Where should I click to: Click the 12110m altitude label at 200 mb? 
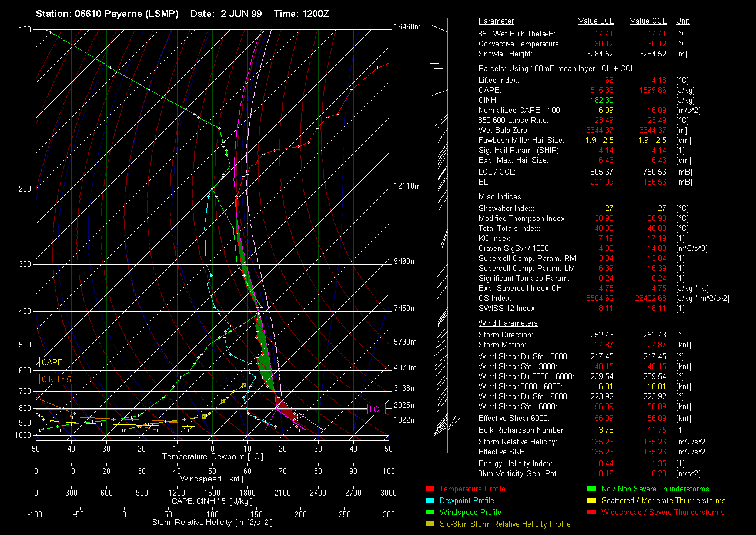click(407, 186)
